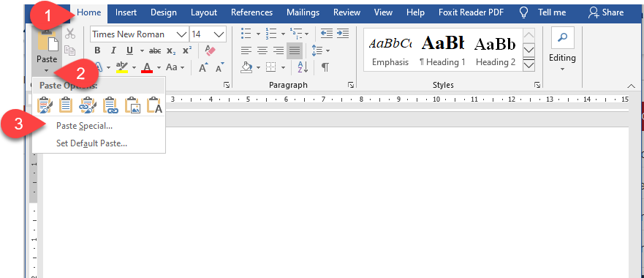The height and width of the screenshot is (278, 644).
Task: Go to the Mailings tab
Action: (303, 12)
